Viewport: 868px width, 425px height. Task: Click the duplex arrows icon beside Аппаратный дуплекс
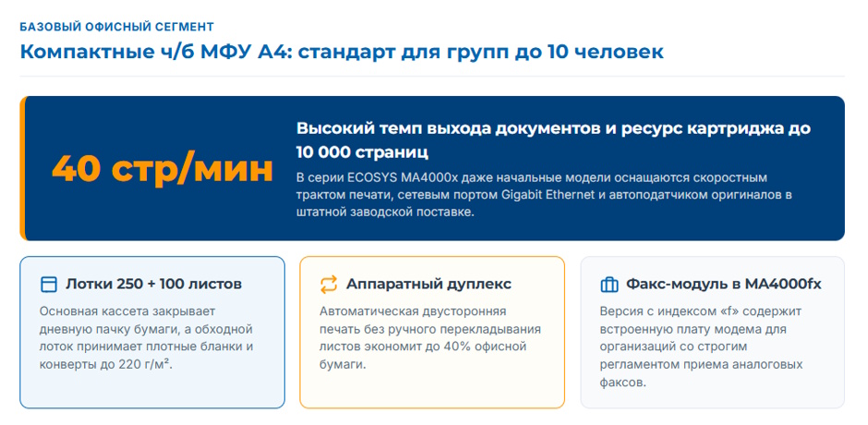(x=329, y=285)
